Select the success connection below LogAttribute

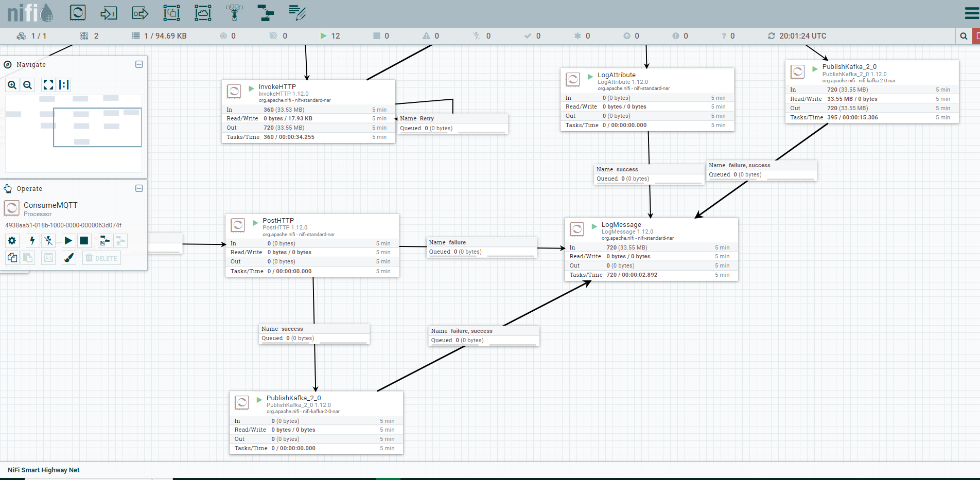click(x=649, y=174)
